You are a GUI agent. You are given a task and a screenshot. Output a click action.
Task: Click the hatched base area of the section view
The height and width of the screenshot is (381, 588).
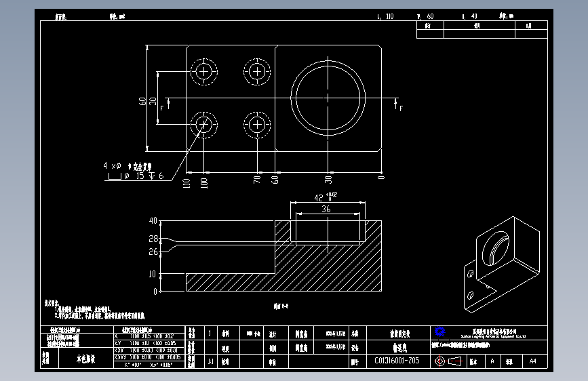(x=231, y=282)
